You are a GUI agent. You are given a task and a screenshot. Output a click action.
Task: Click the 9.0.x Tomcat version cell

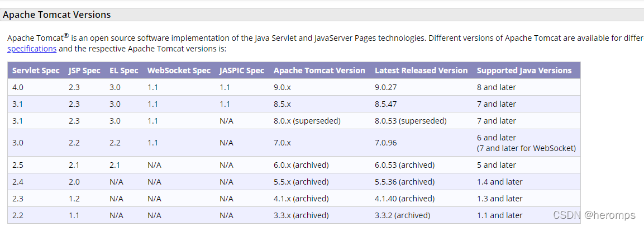(x=282, y=87)
